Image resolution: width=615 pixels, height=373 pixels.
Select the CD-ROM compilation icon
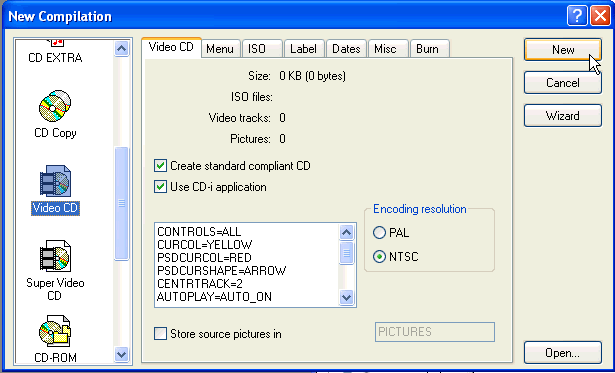55,332
